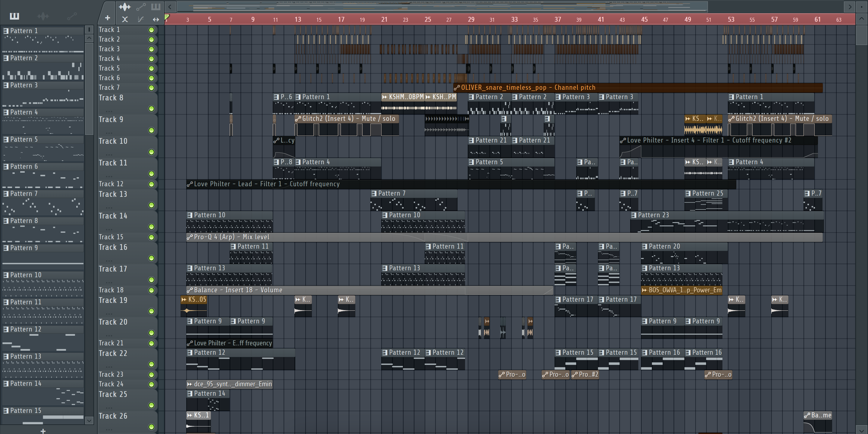Open the Pattern 7 clip menu on Track 13

click(x=374, y=193)
